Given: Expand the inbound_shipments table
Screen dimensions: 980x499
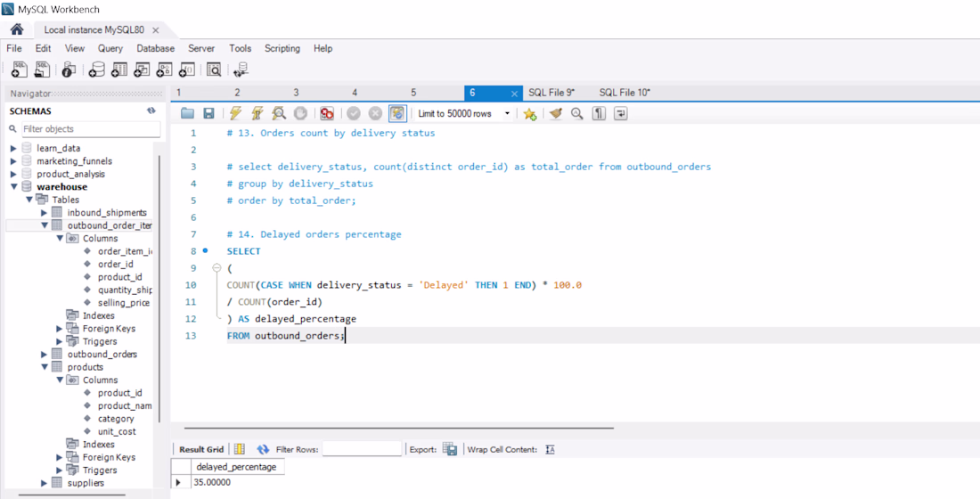Looking at the screenshot, I should tap(44, 213).
